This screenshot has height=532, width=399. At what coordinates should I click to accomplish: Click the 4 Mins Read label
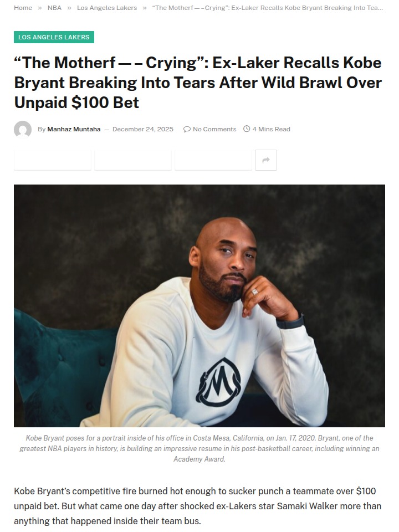coord(271,129)
